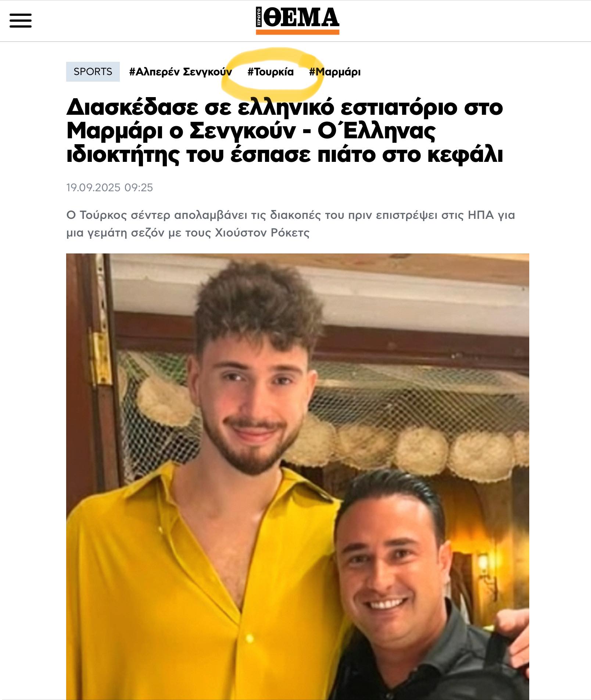Open the hamburger navigation menu
This screenshot has width=591, height=700.
pos(21,21)
